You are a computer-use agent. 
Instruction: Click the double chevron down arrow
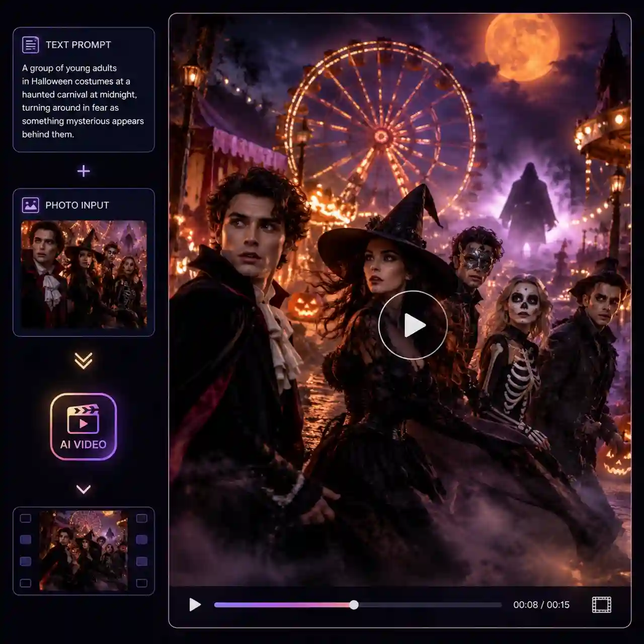click(84, 360)
